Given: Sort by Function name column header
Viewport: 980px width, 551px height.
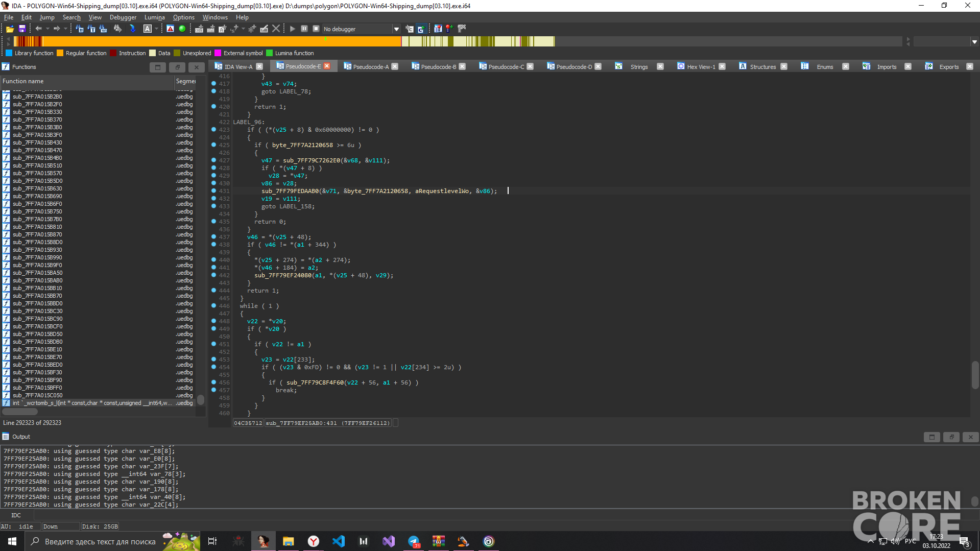Looking at the screenshot, I should click(x=87, y=81).
